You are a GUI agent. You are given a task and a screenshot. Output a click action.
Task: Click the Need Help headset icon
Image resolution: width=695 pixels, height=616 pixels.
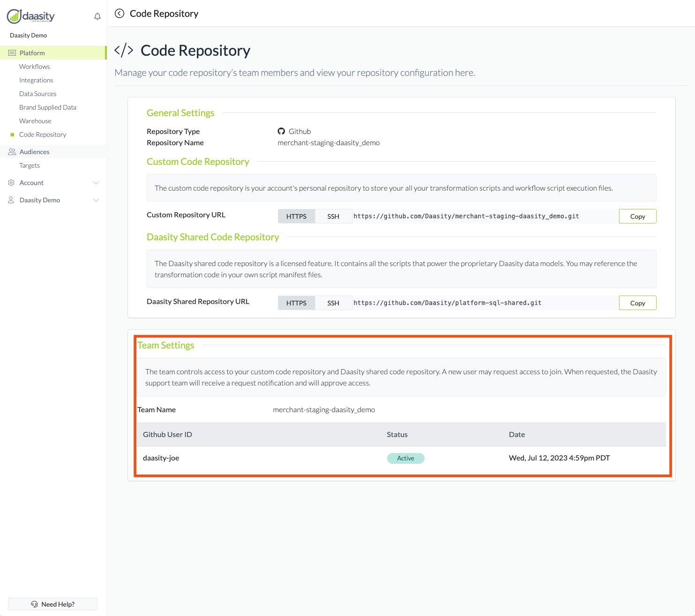tap(34, 604)
